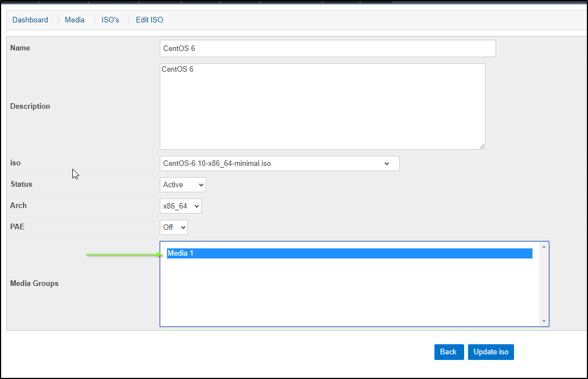Open the iso file dropdown
Viewport: 588px width, 379px height.
pyautogui.click(x=279, y=164)
